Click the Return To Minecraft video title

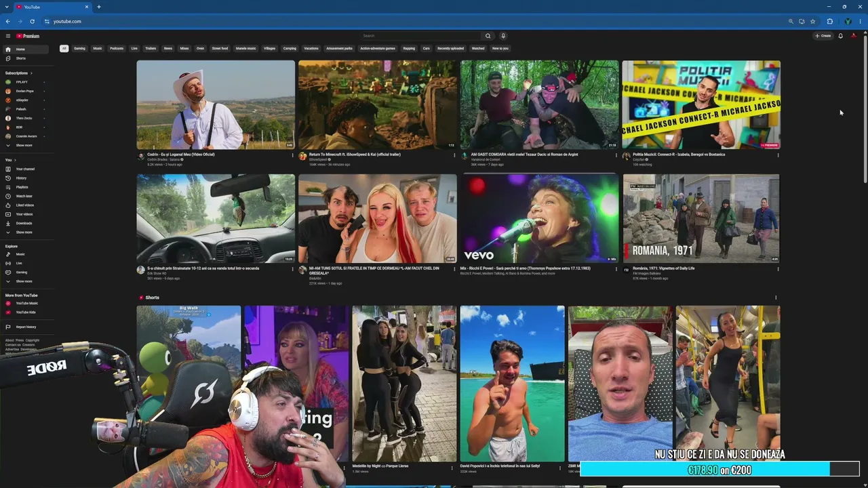point(353,155)
